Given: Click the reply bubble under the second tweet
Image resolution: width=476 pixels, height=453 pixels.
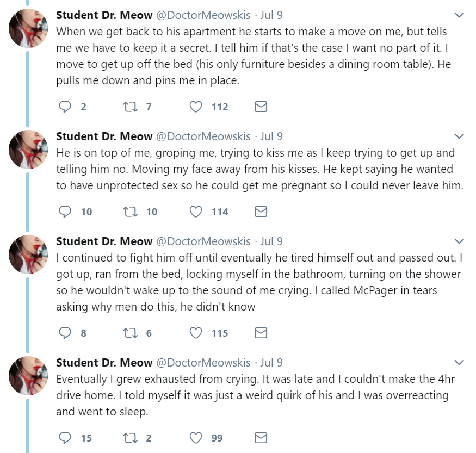Looking at the screenshot, I should (x=65, y=212).
